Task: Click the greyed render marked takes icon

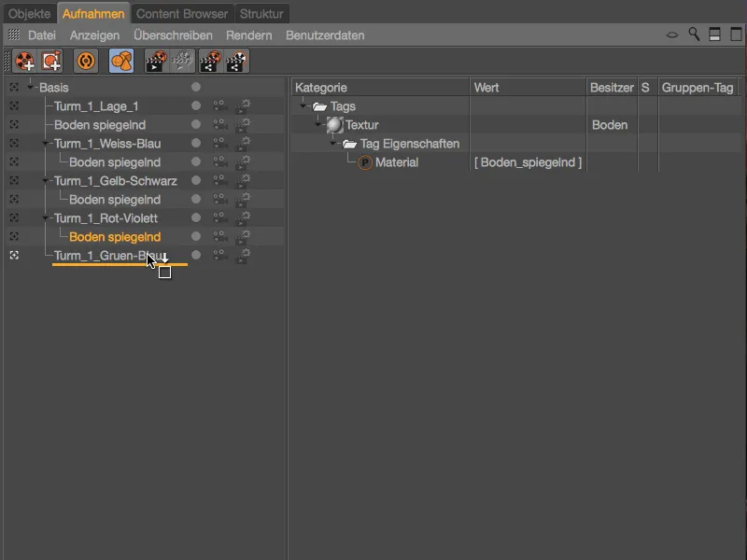Action: (183, 61)
